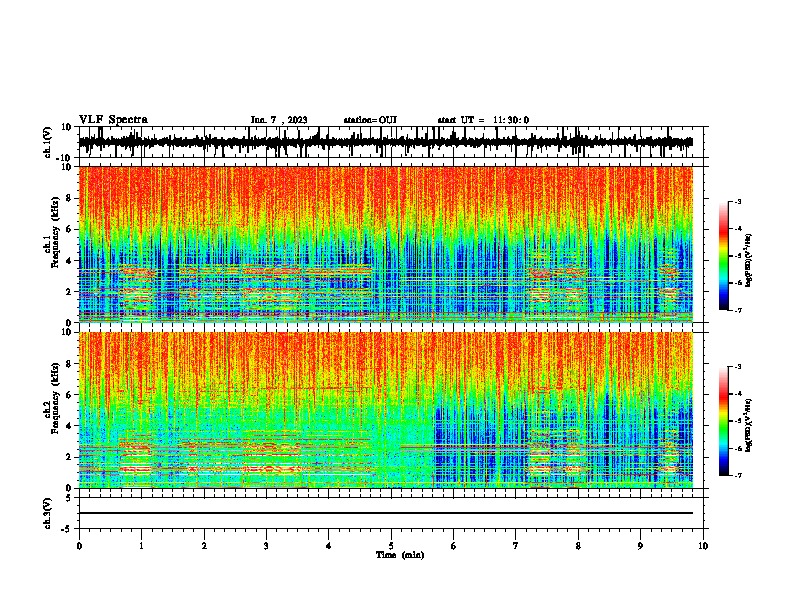Click the color scale bar beside ch.1 spectrogram

tap(724, 256)
